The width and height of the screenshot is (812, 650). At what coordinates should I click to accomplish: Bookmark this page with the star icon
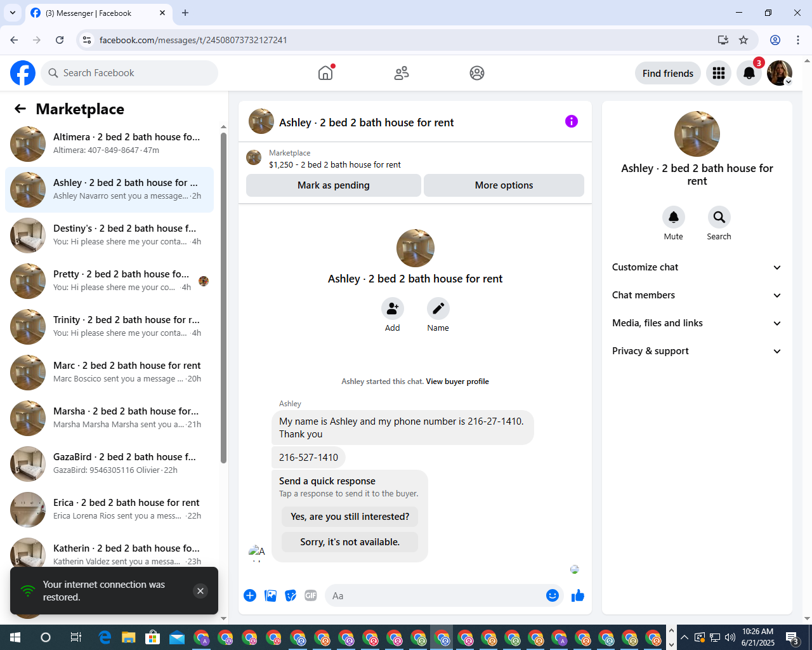pyautogui.click(x=743, y=40)
